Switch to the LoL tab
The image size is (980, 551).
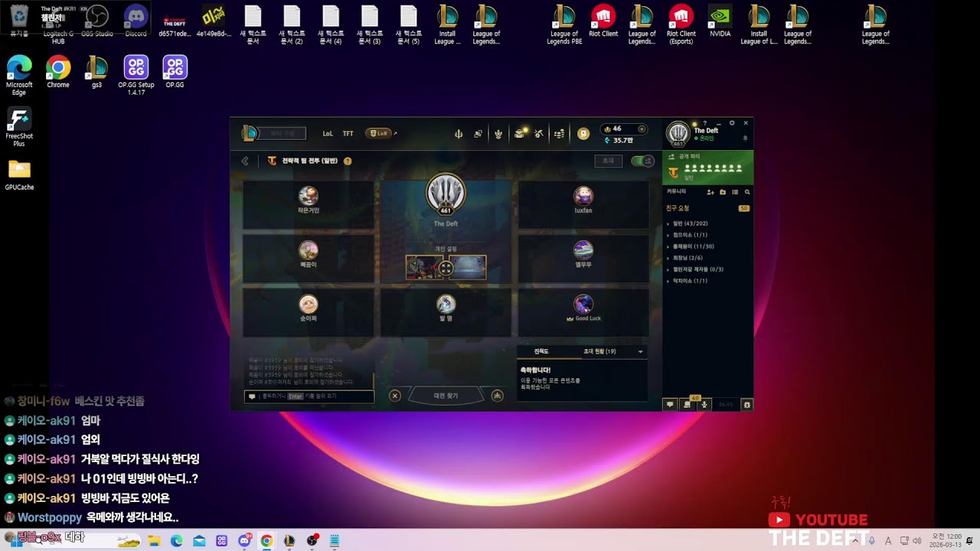(x=328, y=134)
